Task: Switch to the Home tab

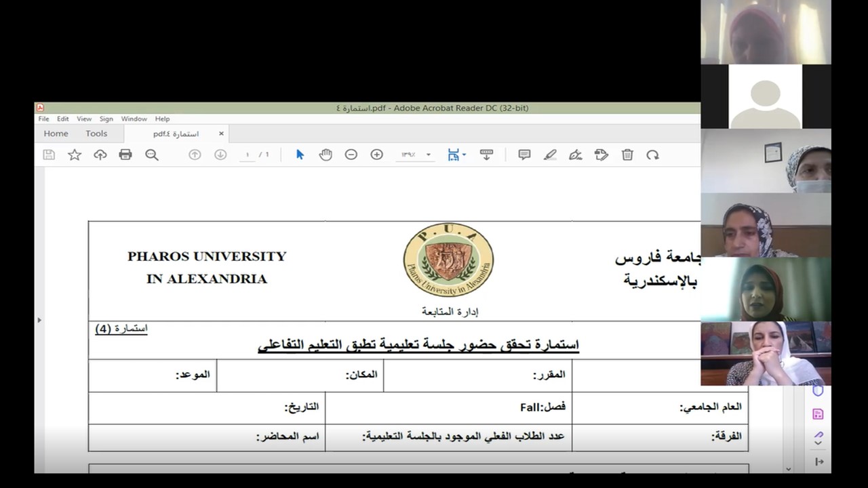Action: point(56,134)
